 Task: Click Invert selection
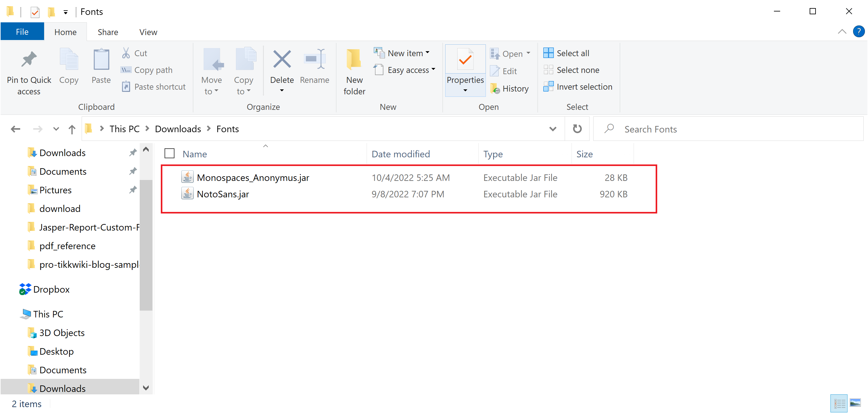pos(578,87)
